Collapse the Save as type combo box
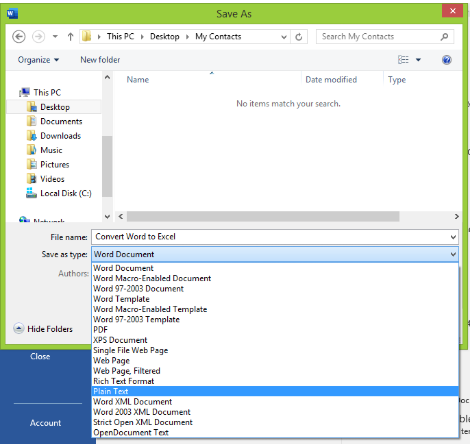 coord(453,254)
